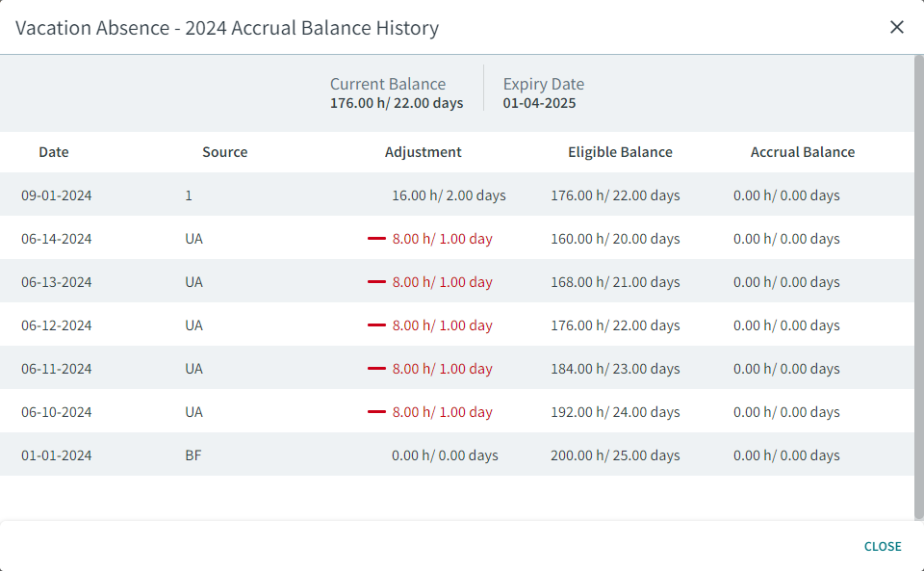The image size is (924, 571).
Task: Select the UA source on the 06-14-2024 row
Action: pos(193,238)
